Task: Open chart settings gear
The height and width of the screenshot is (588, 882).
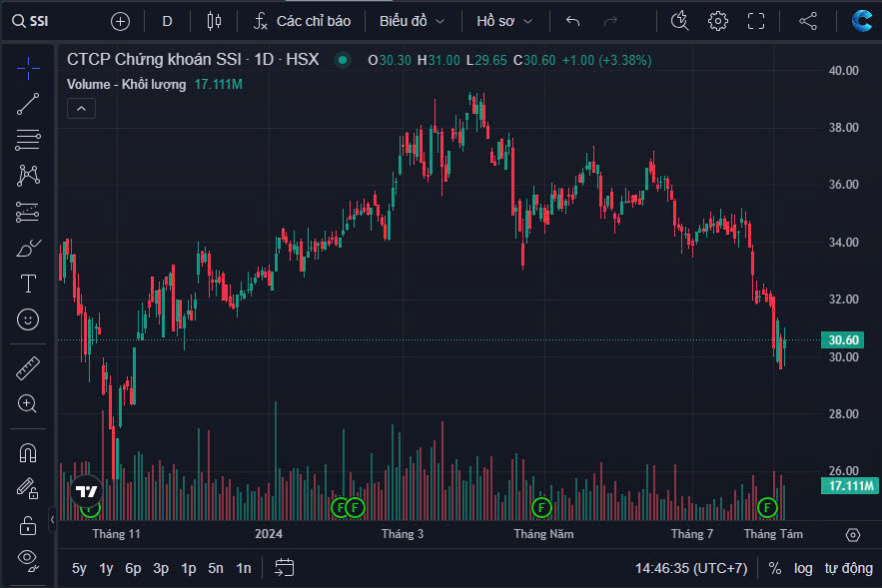Action: coord(718,21)
